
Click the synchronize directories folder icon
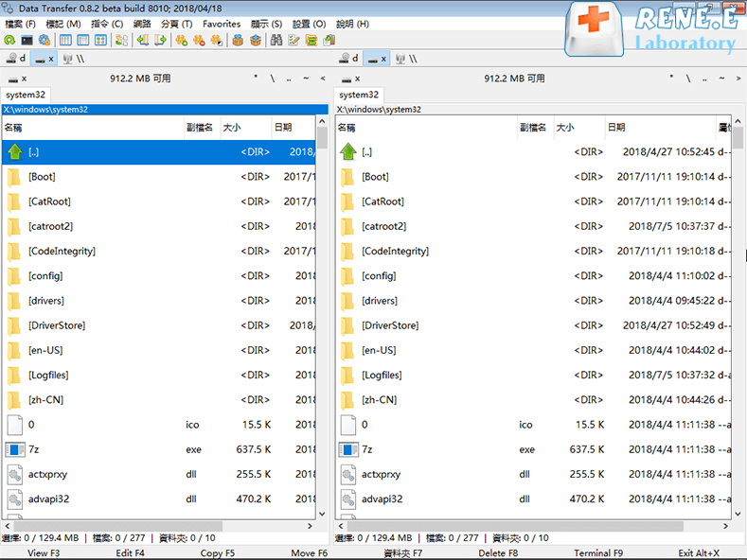coord(311,41)
